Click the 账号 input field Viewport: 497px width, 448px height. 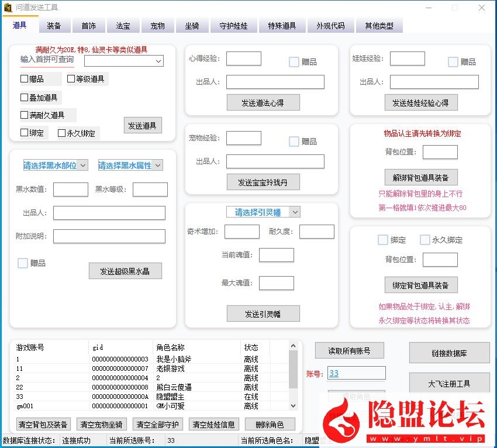coord(356,373)
